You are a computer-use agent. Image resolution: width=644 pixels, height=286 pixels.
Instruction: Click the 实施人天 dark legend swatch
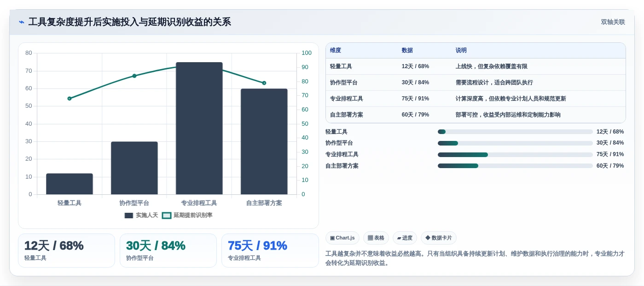click(129, 216)
